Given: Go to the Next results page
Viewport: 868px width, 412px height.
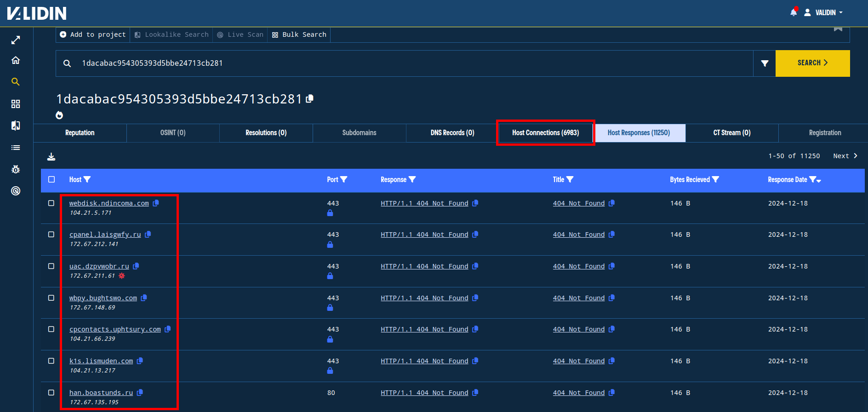Looking at the screenshot, I should [845, 156].
